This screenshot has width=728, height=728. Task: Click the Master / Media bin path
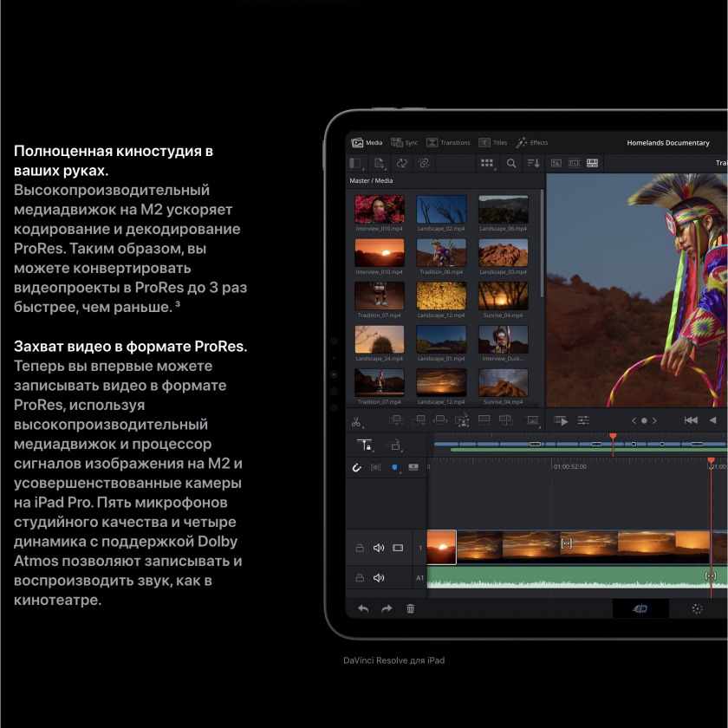[371, 180]
